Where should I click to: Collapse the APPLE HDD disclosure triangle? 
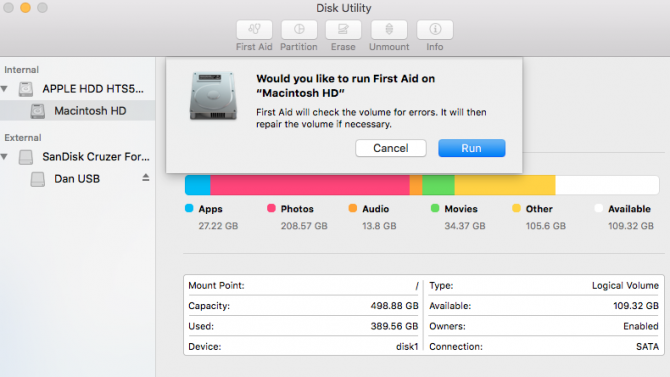click(5, 89)
